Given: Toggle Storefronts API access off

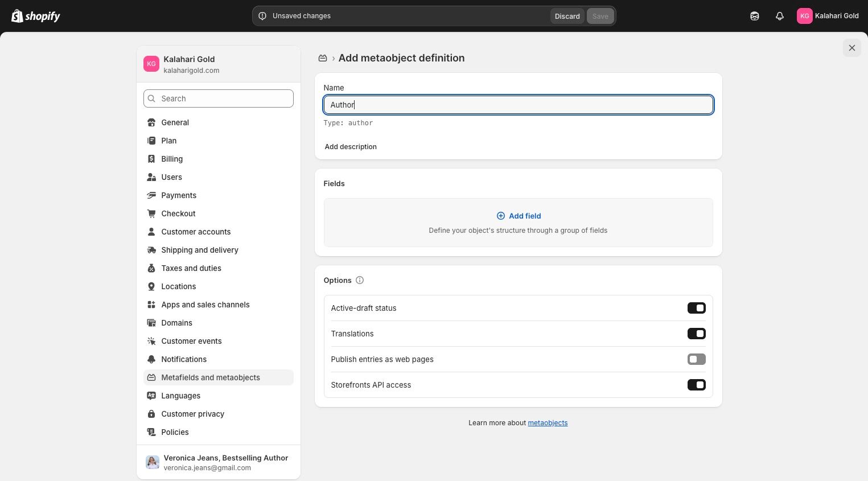Looking at the screenshot, I should [696, 385].
